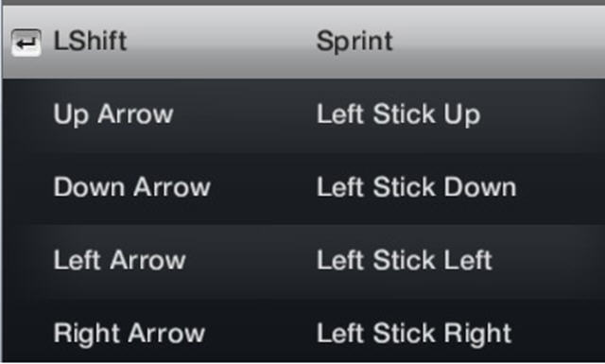Click the word Arrow in Up Arrow
Screen dimensions: 605x364
coord(135,114)
